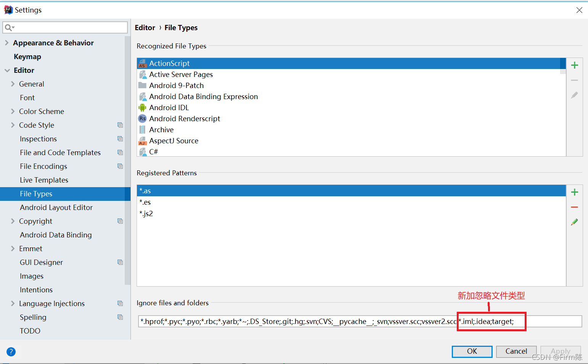Click the Recognized File Types scrollbar
Screen dimensions: 588x364
[563, 66]
